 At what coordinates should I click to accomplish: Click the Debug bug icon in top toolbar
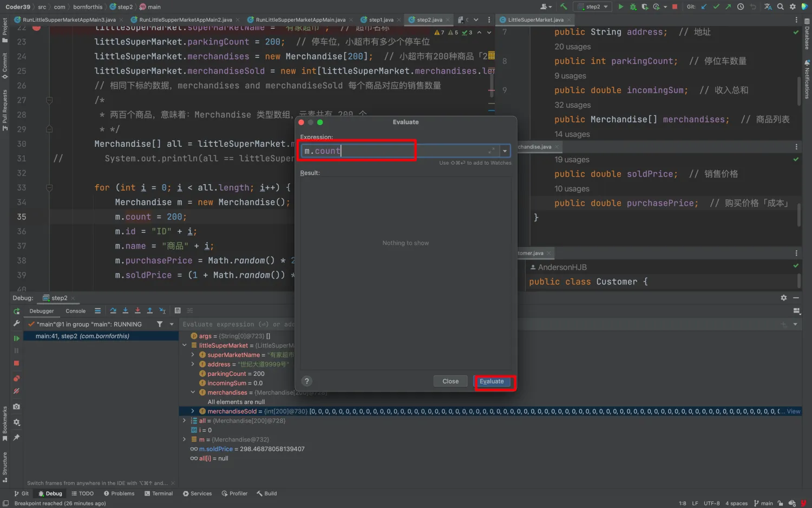click(633, 6)
